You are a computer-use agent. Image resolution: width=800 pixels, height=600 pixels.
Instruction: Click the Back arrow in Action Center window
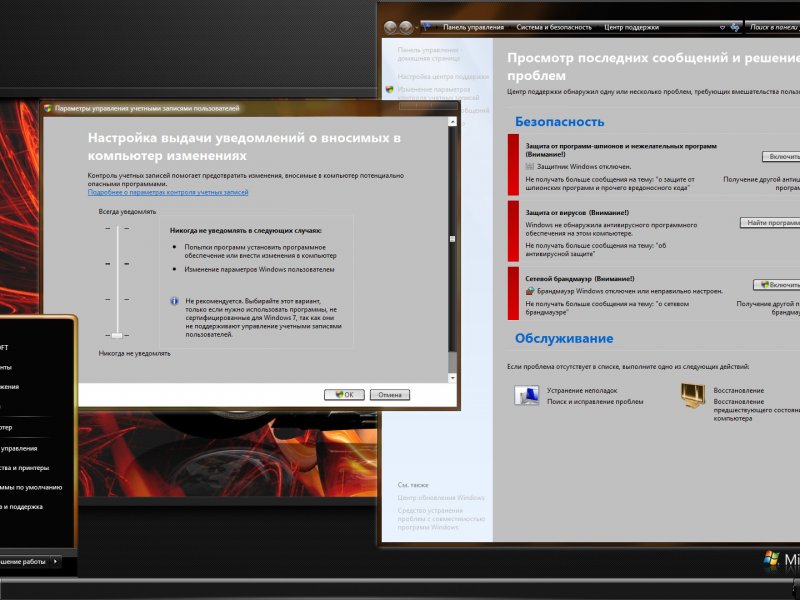pos(390,28)
